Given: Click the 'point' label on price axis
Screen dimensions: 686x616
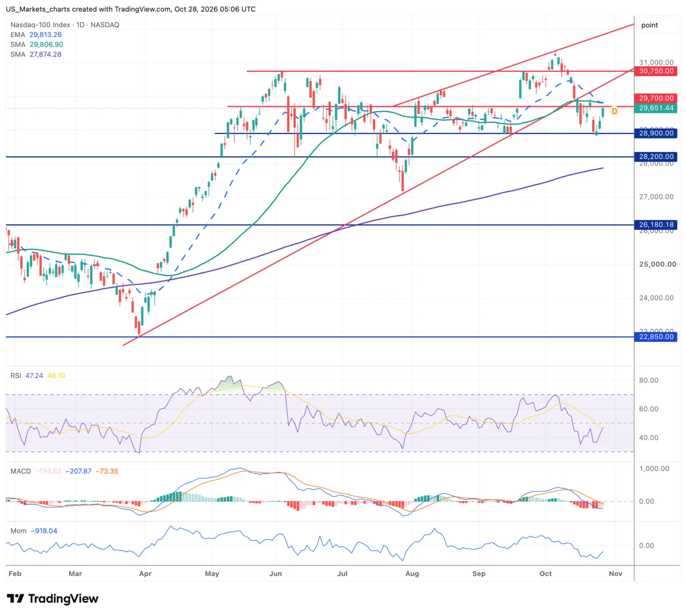Looking at the screenshot, I should [x=650, y=25].
